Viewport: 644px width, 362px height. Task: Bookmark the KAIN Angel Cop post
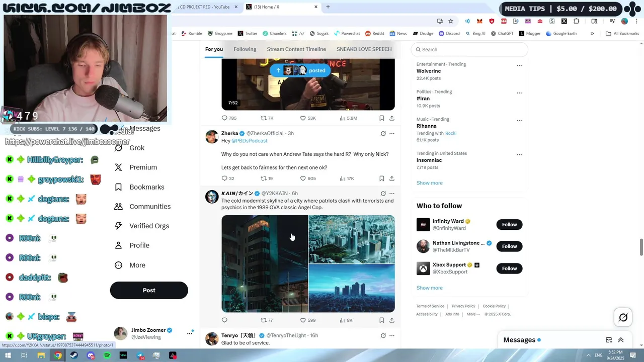(382, 320)
